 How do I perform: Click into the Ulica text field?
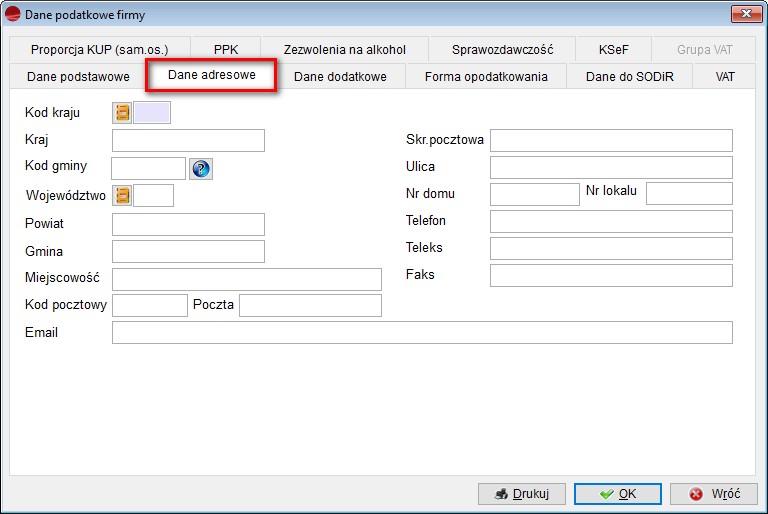click(x=611, y=167)
